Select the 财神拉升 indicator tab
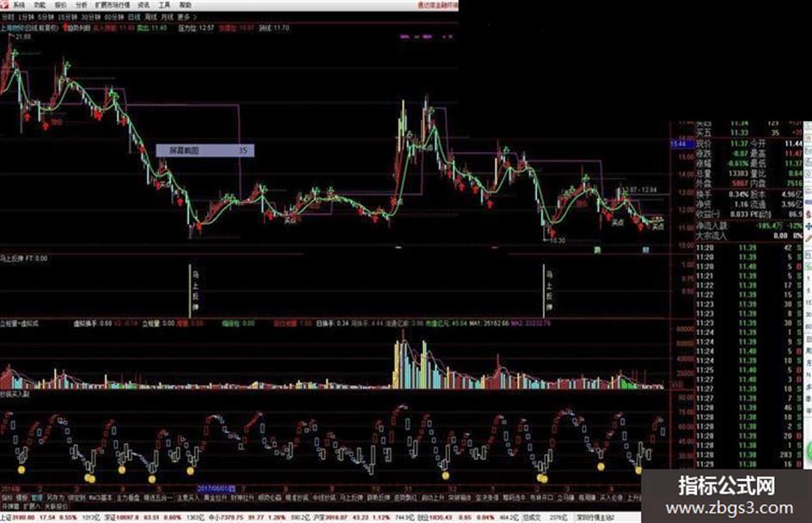The width and height of the screenshot is (812, 523). coord(243,497)
